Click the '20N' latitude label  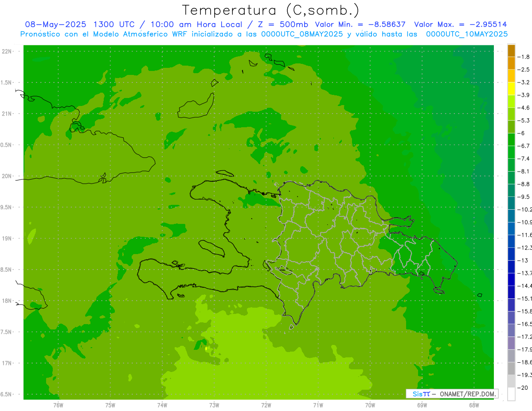[7, 176]
